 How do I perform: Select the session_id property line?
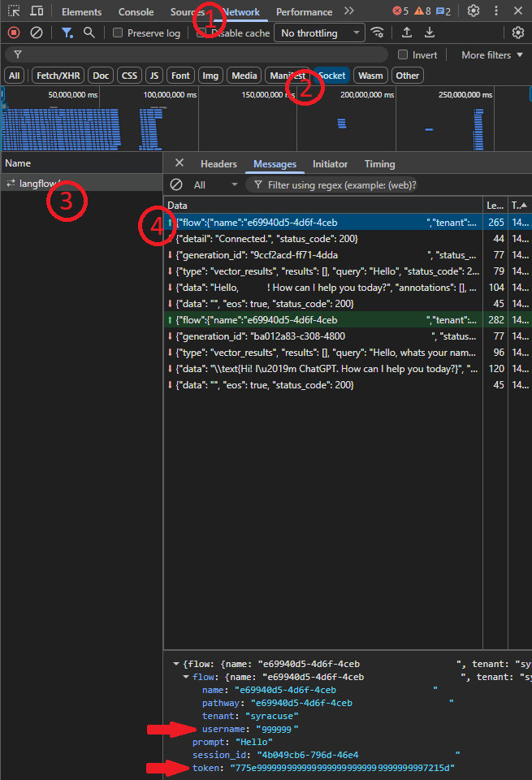tap(326, 755)
